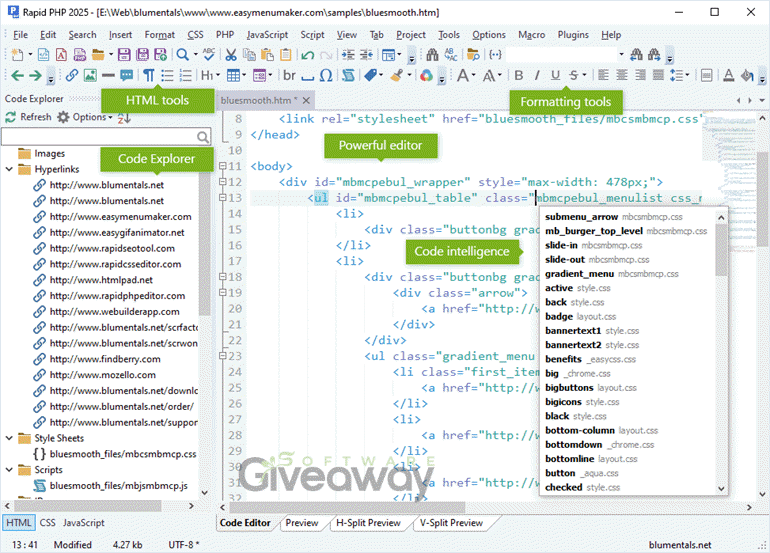Toggle Underline formatting
The height and width of the screenshot is (553, 770).
tap(555, 75)
